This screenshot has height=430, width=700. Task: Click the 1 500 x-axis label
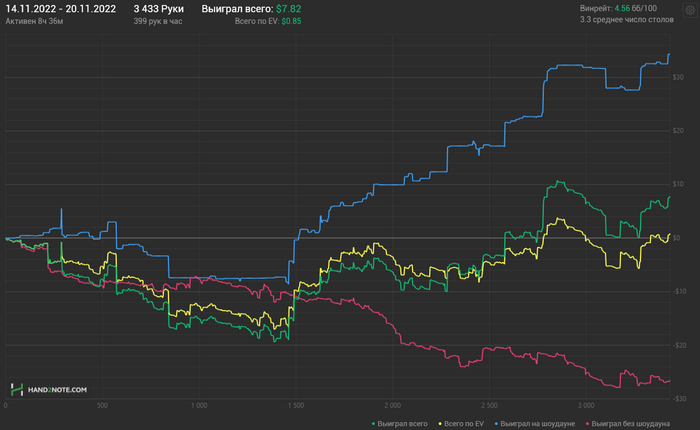coord(296,405)
